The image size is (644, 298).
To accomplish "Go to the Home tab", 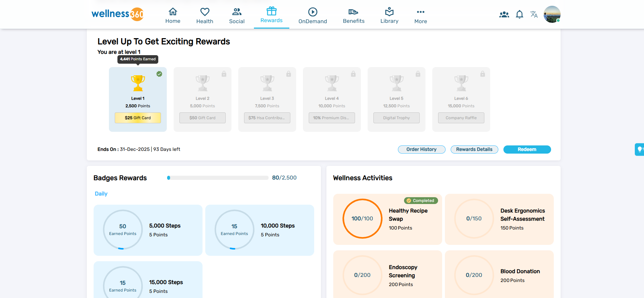I will 173,16.
